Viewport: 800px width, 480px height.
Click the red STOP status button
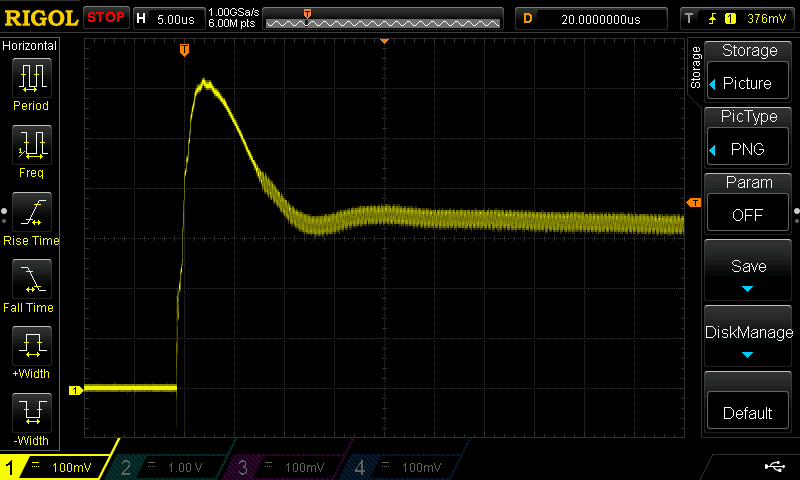pos(106,18)
